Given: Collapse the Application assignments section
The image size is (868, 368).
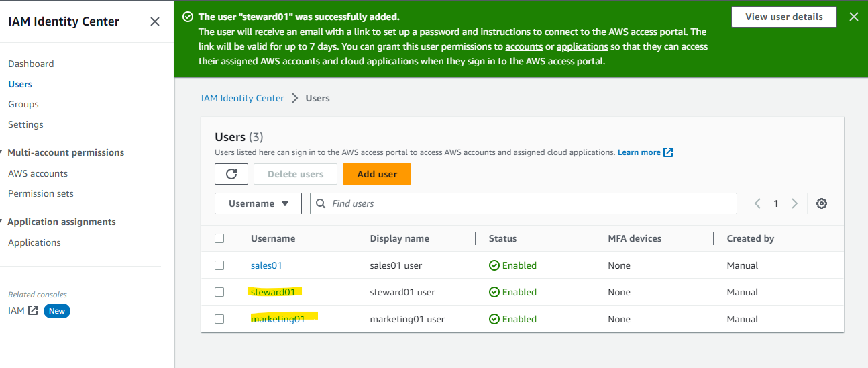Looking at the screenshot, I should pos(3,222).
